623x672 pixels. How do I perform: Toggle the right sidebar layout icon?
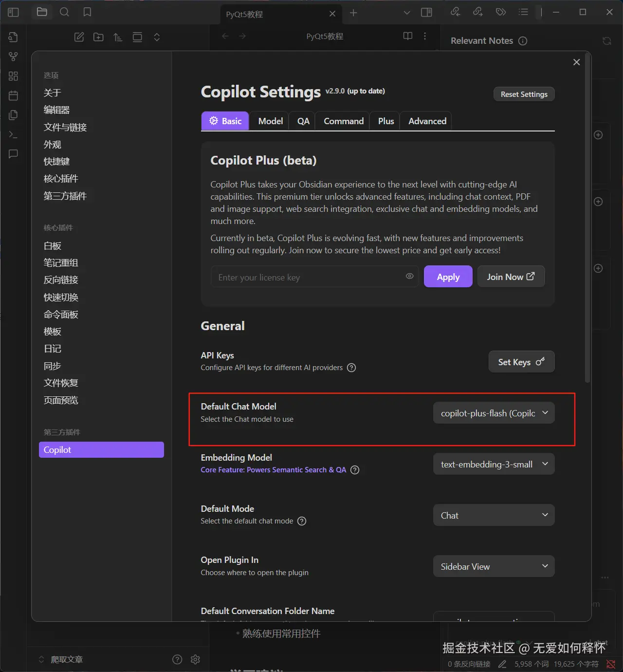point(426,12)
